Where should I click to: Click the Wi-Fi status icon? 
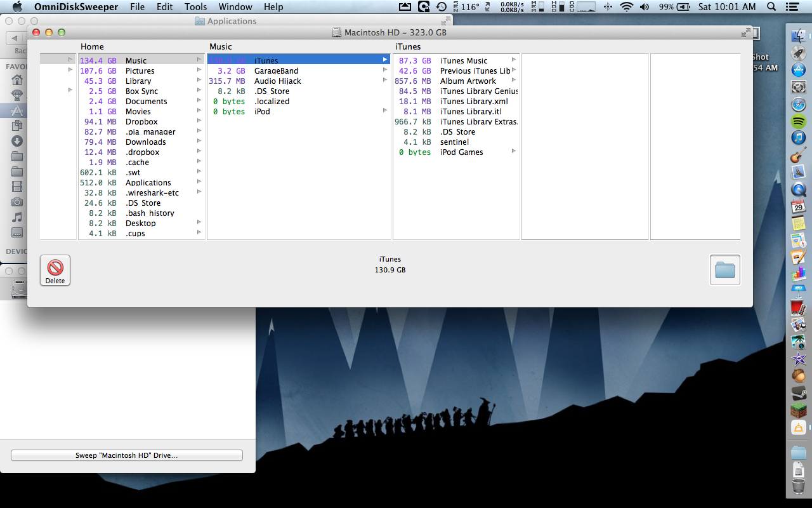tap(627, 7)
